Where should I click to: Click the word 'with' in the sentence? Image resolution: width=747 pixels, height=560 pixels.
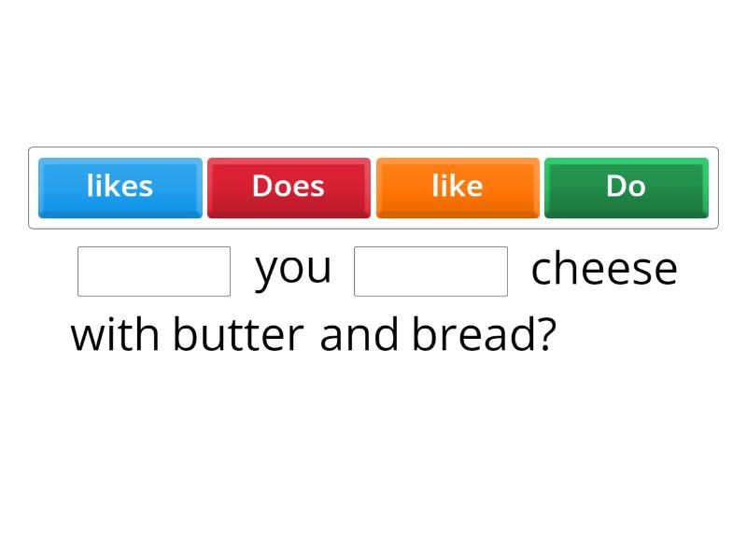pos(110,334)
